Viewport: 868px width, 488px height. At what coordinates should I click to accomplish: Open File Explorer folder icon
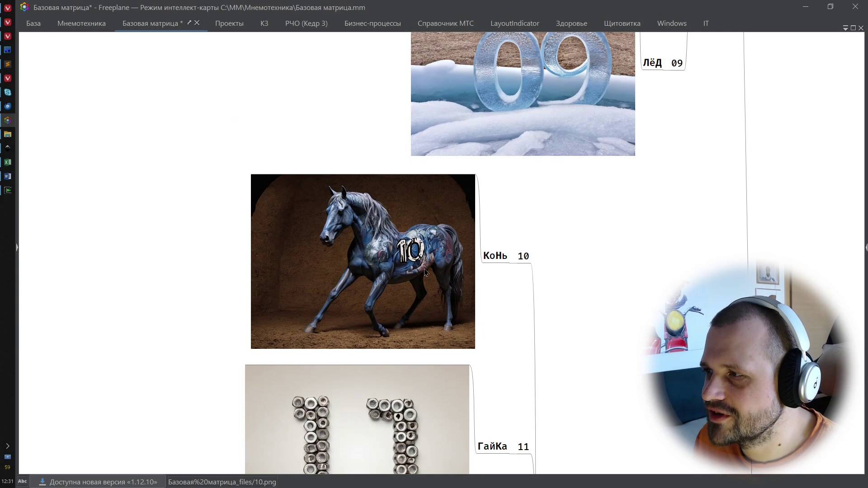pos(7,134)
